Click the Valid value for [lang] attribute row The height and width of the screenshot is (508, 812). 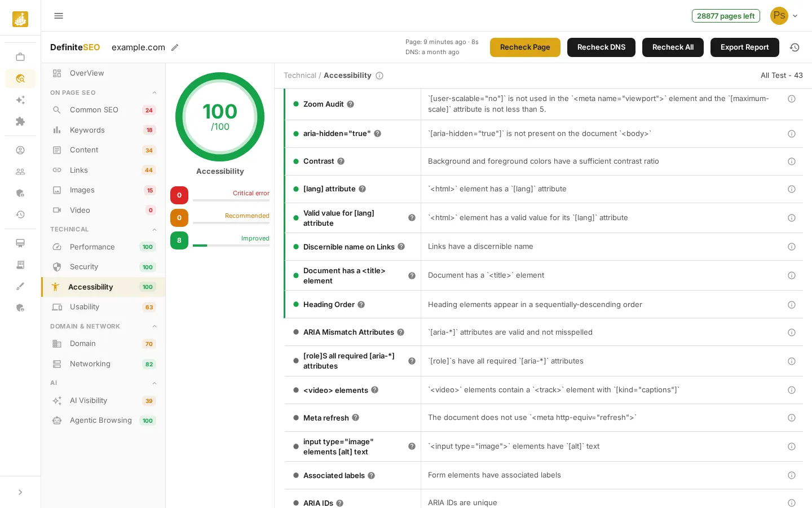coord(544,218)
